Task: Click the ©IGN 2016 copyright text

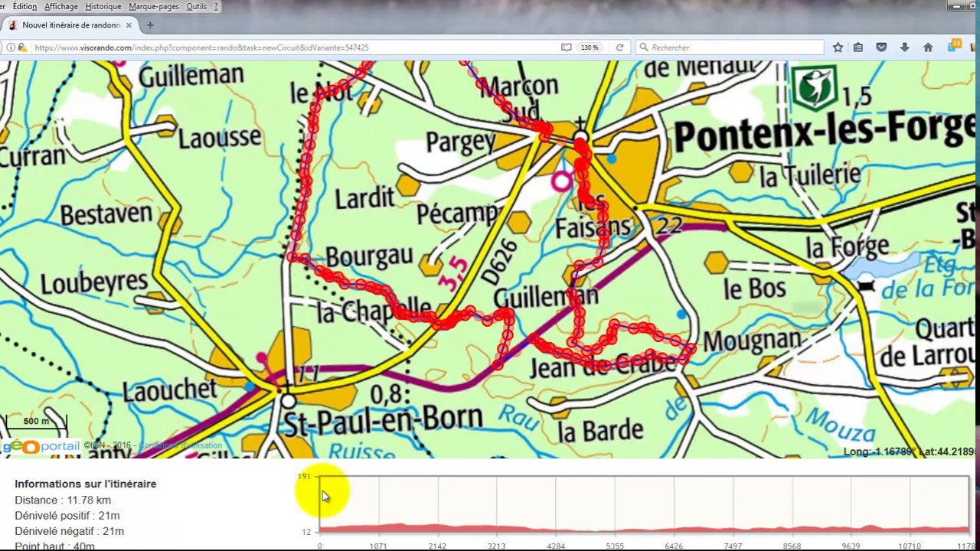Action: (x=107, y=445)
